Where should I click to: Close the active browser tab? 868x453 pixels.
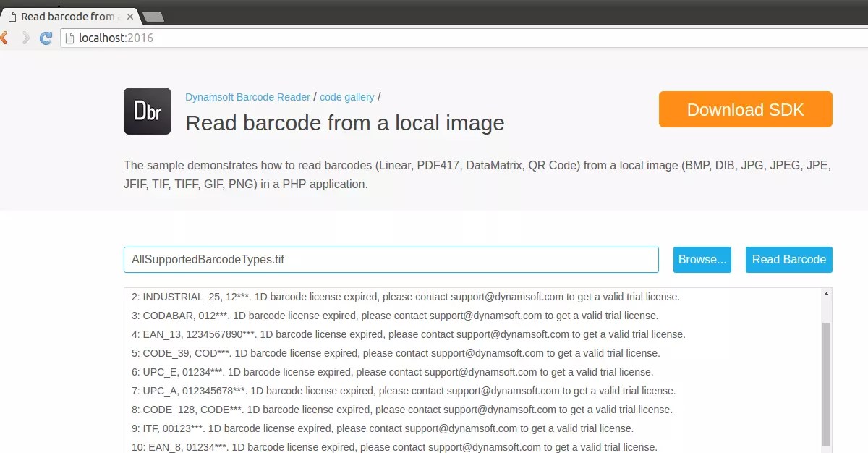129,16
